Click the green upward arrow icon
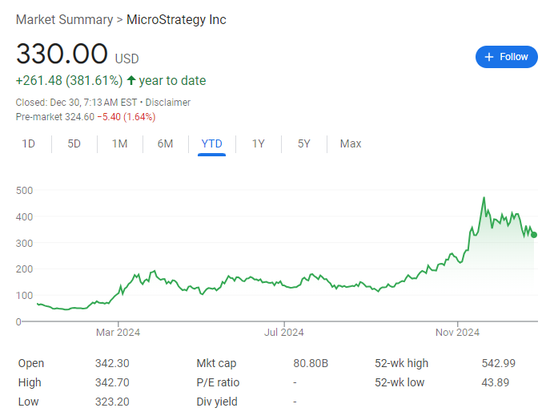 tap(131, 80)
